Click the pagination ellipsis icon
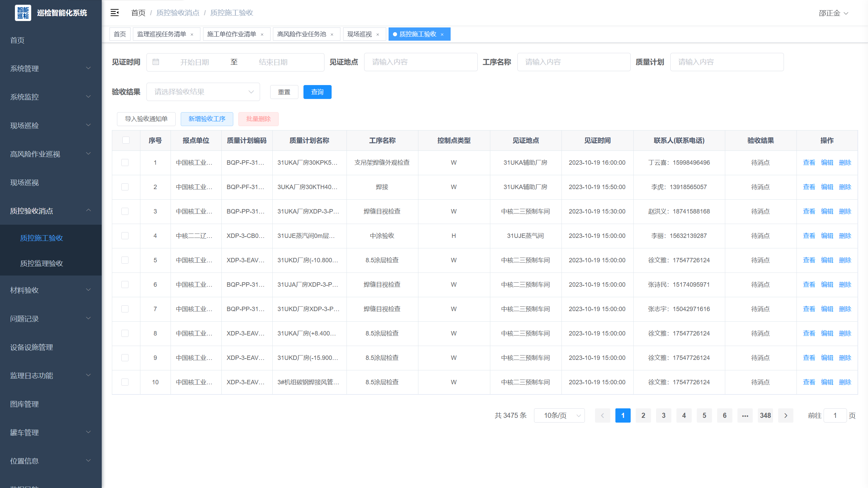Screen dimensions: 868x488 tap(745, 415)
